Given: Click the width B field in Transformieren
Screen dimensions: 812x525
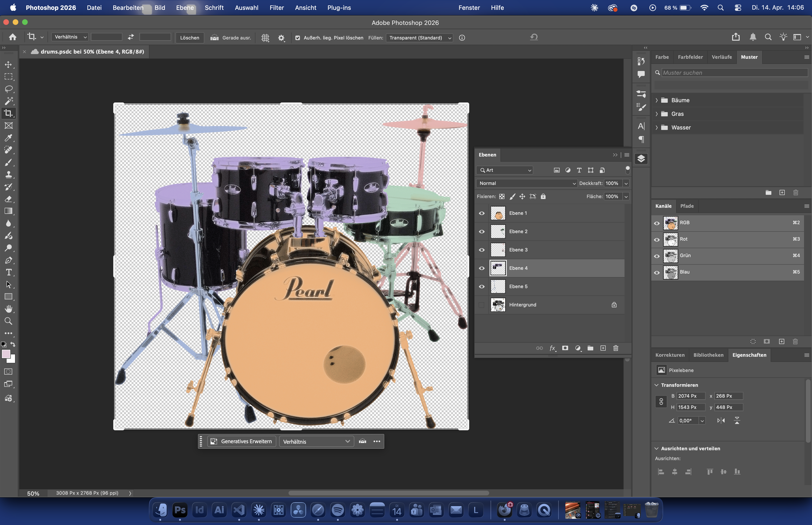Looking at the screenshot, I should coord(691,396).
